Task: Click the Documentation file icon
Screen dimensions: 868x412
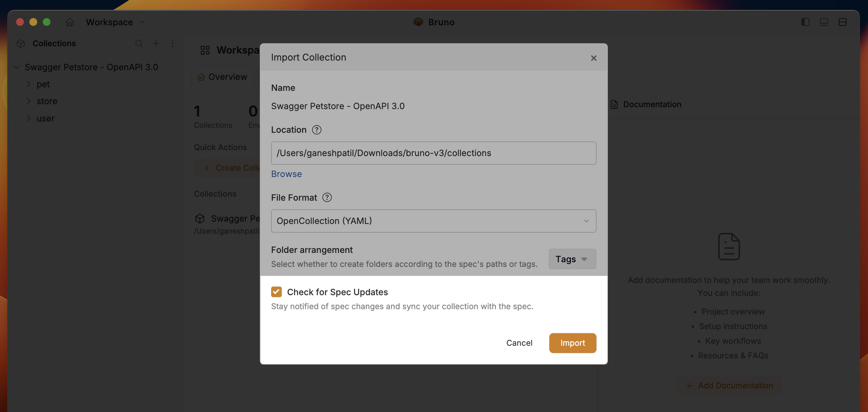Action: click(x=614, y=104)
